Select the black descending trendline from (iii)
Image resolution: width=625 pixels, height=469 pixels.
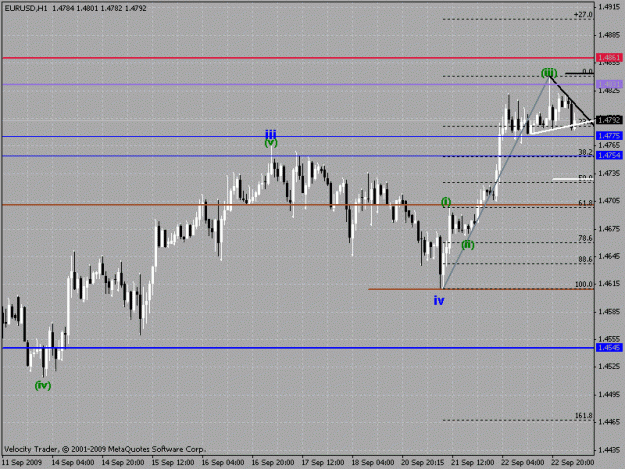[571, 101]
